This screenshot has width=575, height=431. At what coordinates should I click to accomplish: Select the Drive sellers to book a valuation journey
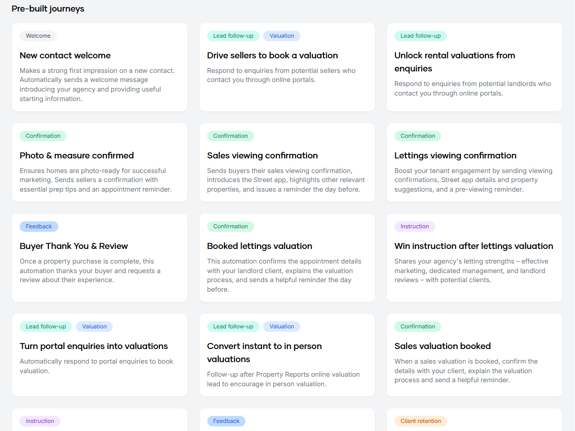pyautogui.click(x=287, y=67)
